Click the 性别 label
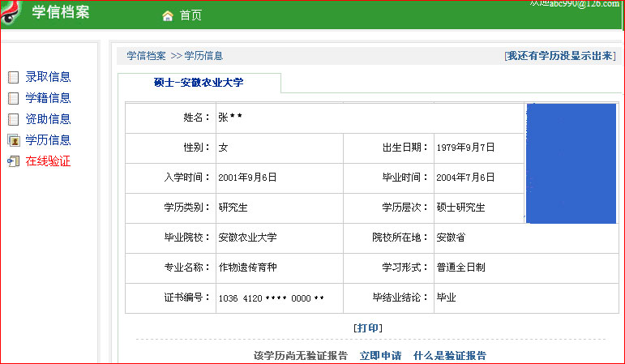The image size is (625, 364). (197, 148)
